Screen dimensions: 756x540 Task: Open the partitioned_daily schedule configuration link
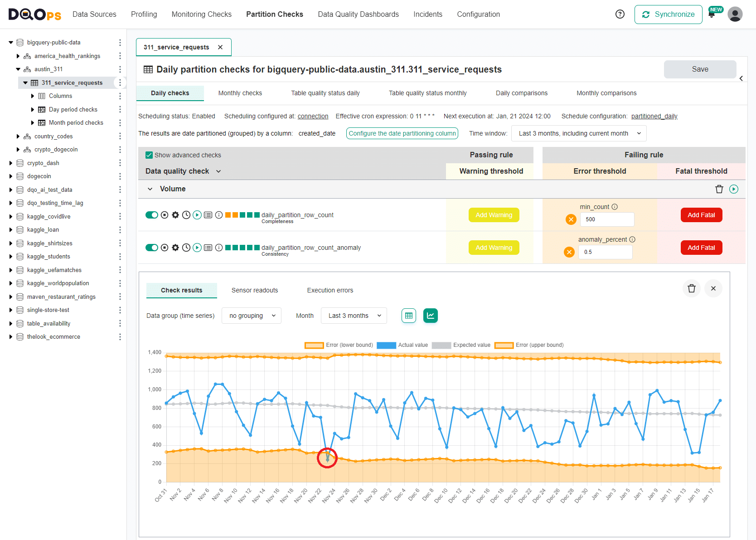[x=654, y=116]
